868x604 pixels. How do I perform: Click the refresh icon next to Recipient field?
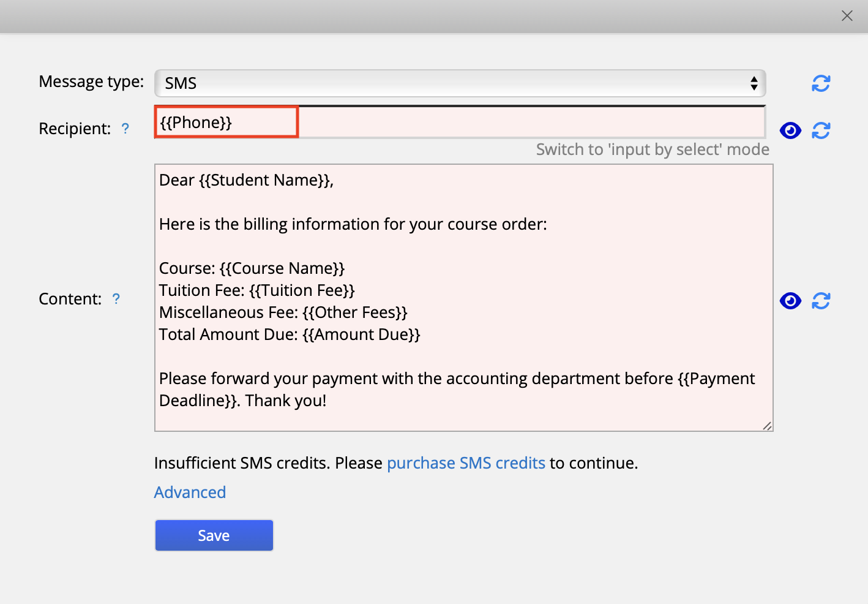(820, 130)
